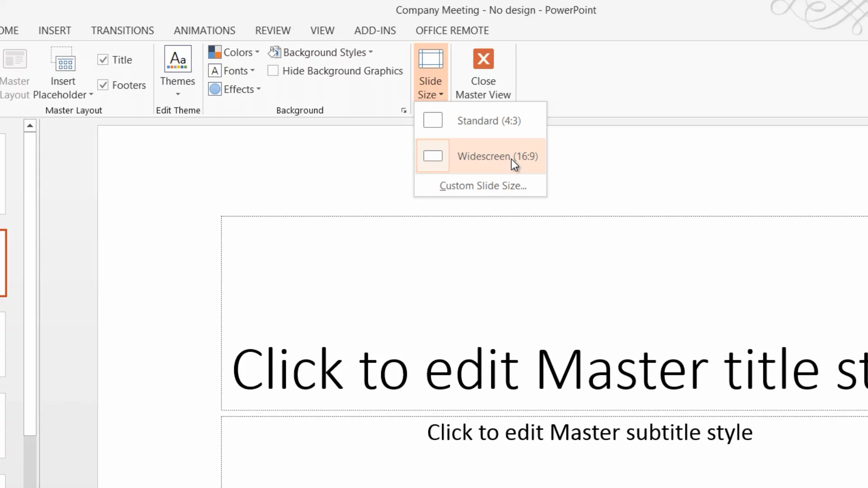Image resolution: width=868 pixels, height=488 pixels.
Task: Click the Colors palette icon
Action: tap(215, 52)
